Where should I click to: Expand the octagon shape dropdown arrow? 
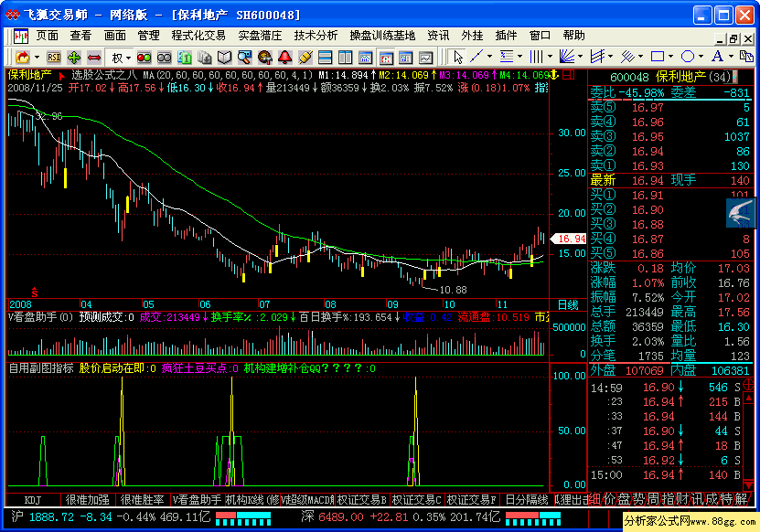pos(701,57)
